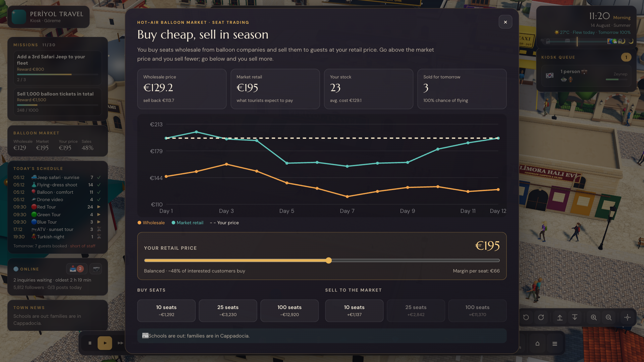Select the Sell 1,000 balloon tickets mission
The image size is (644, 362).
(x=57, y=102)
